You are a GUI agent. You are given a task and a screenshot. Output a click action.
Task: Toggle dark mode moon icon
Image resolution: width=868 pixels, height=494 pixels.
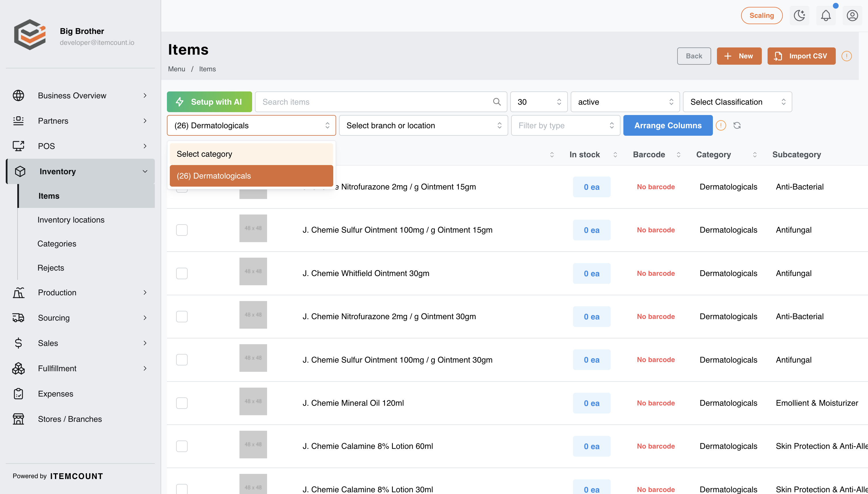point(800,16)
